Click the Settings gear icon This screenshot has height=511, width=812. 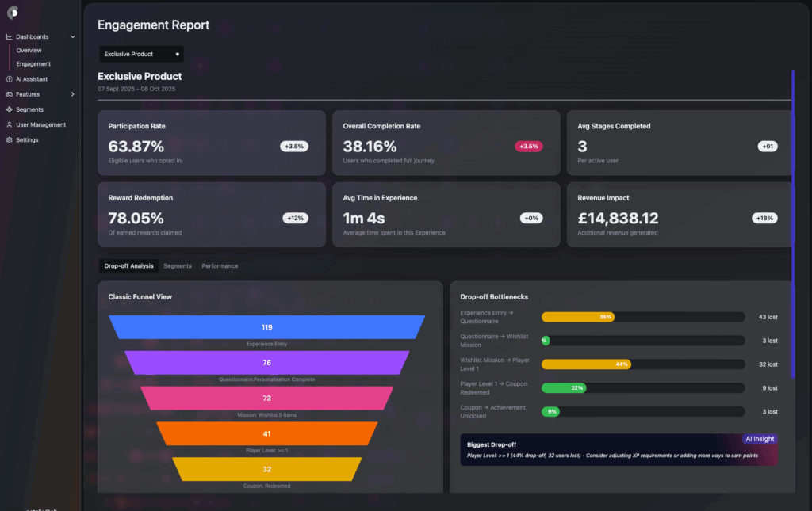click(x=9, y=140)
